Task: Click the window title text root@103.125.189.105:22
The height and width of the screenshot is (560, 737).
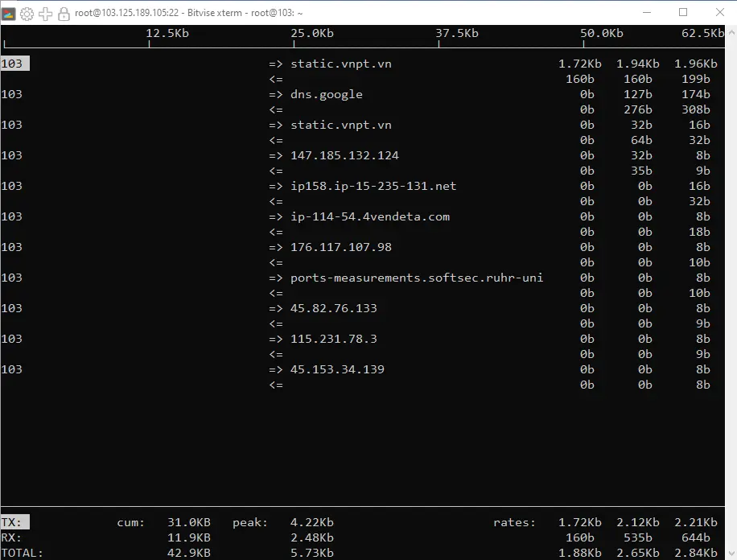Action: pos(126,13)
